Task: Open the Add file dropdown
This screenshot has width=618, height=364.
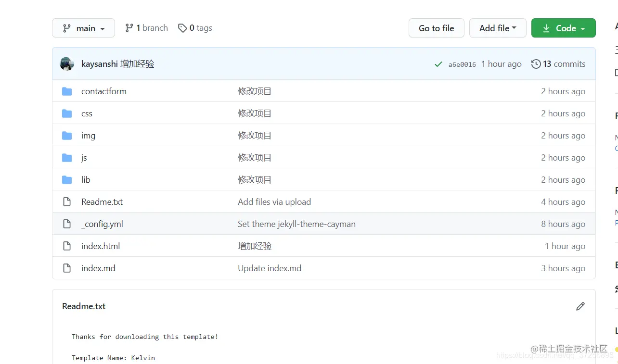Action: 498,28
